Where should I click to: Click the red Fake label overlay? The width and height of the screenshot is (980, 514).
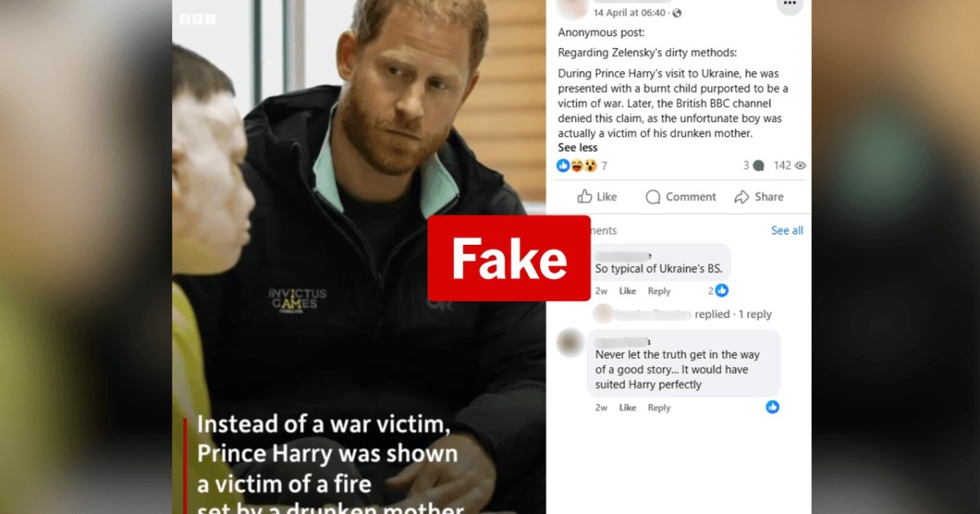coord(509,259)
